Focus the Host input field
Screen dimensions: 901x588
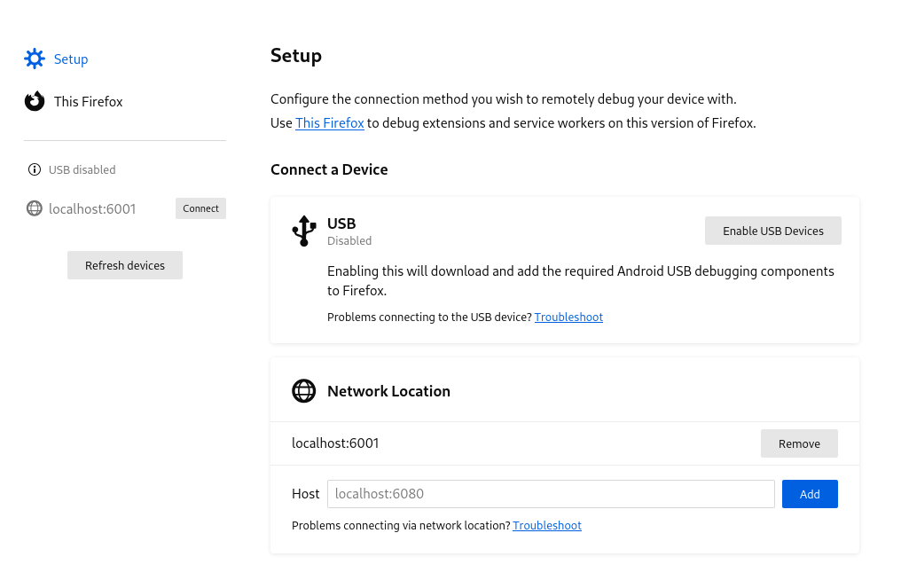point(551,494)
